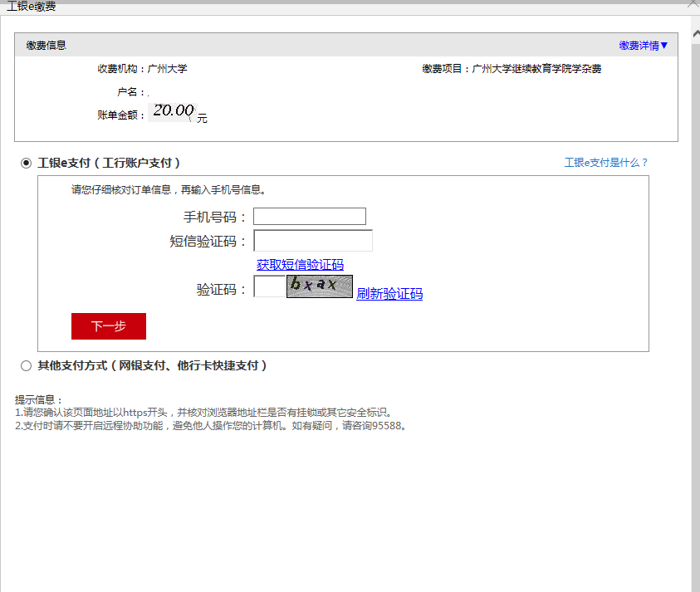
Task: Click the 缴费项目 广州大学继续教育学院学杂费 text
Action: click(x=512, y=69)
